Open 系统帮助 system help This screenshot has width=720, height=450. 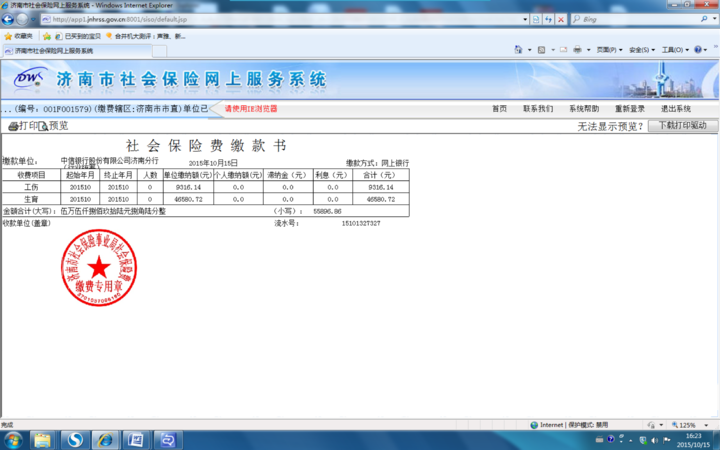[584, 109]
